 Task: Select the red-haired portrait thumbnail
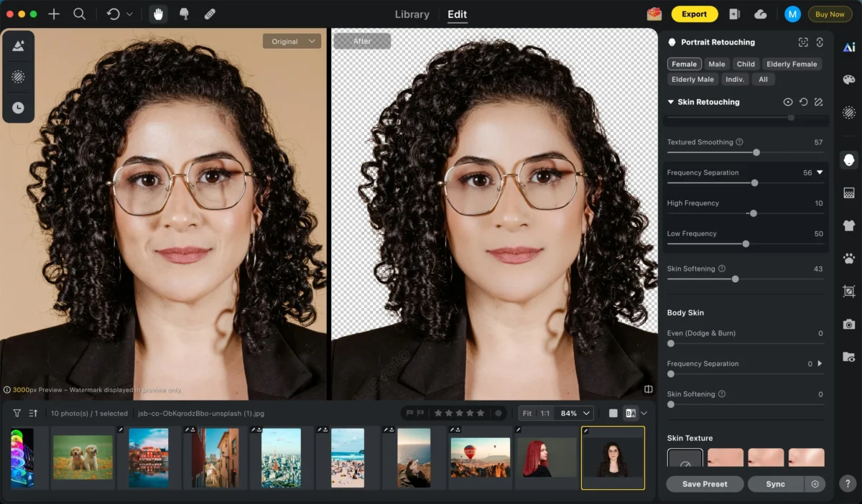pos(546,457)
